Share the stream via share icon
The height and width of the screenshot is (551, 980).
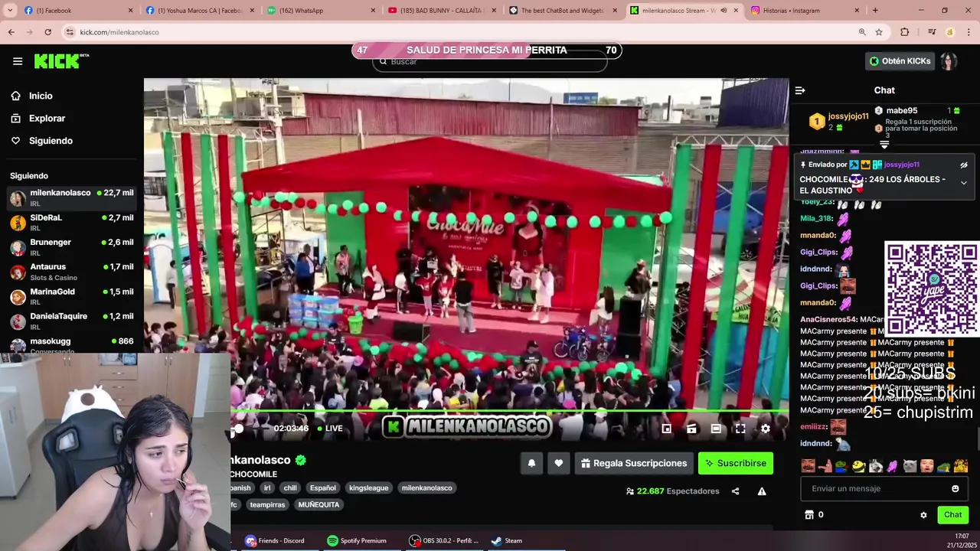point(735,491)
